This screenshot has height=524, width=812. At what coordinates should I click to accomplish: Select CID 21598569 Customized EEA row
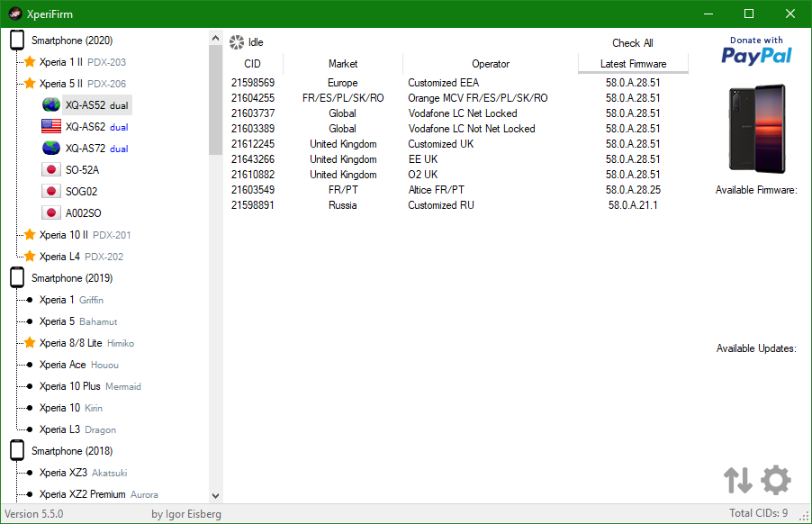click(x=456, y=83)
